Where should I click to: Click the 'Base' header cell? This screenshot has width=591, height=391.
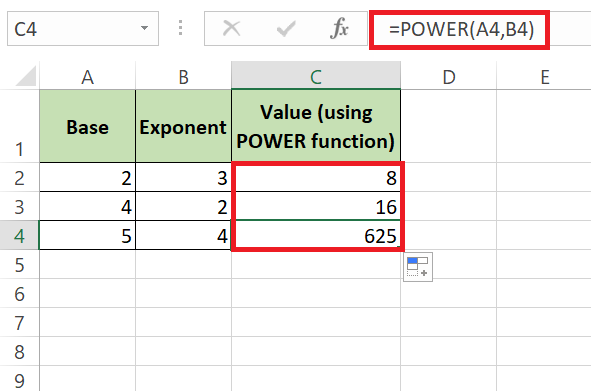pyautogui.click(x=87, y=126)
